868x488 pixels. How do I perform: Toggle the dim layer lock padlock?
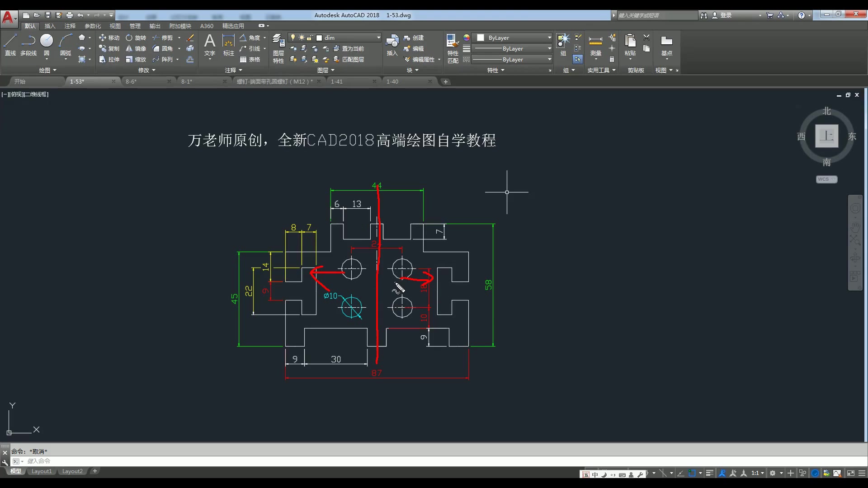[310, 38]
